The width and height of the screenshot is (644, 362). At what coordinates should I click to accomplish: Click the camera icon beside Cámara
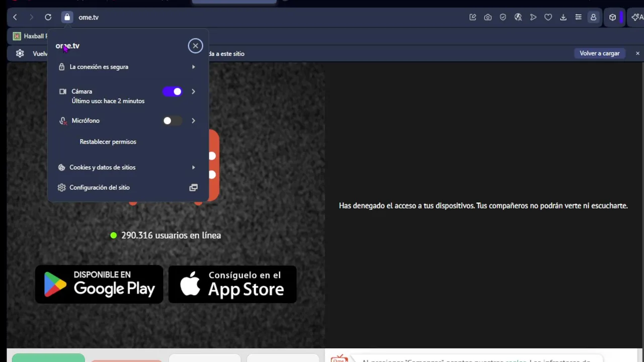coord(62,92)
